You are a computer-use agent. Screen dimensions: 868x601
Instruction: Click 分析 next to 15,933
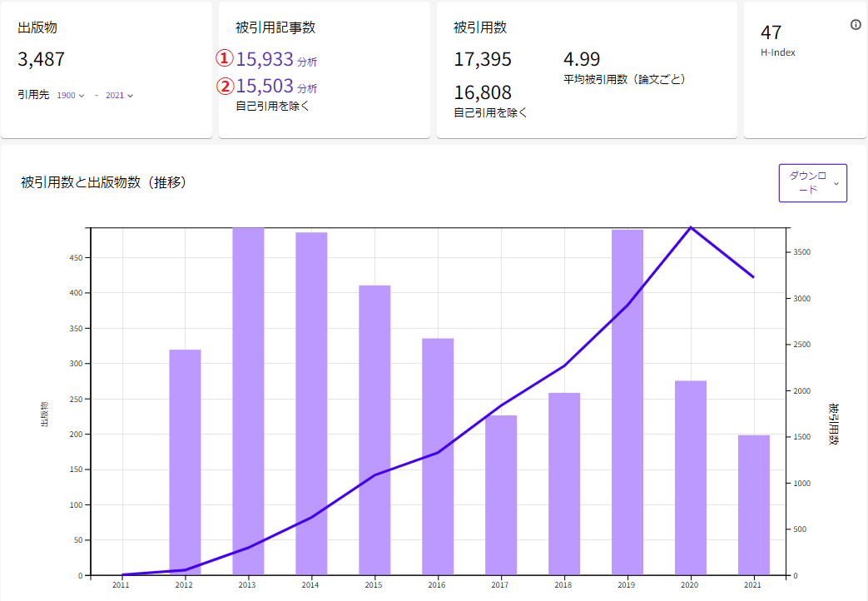(x=307, y=62)
